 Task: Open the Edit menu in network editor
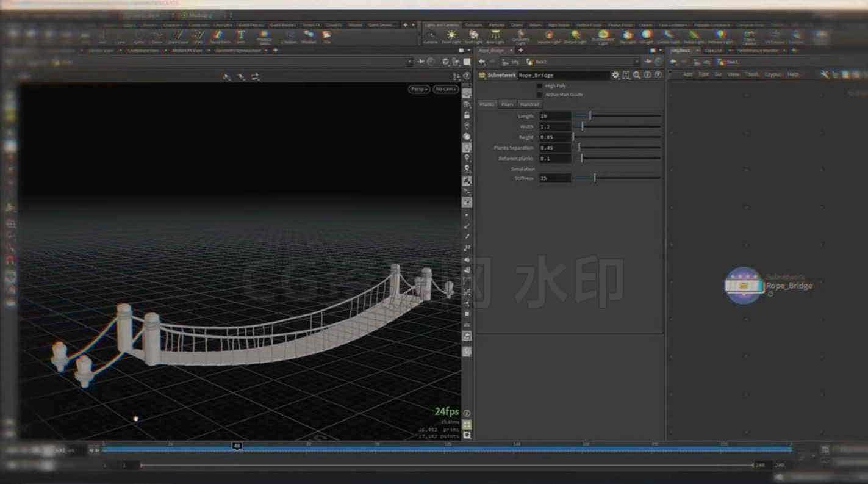coord(703,74)
